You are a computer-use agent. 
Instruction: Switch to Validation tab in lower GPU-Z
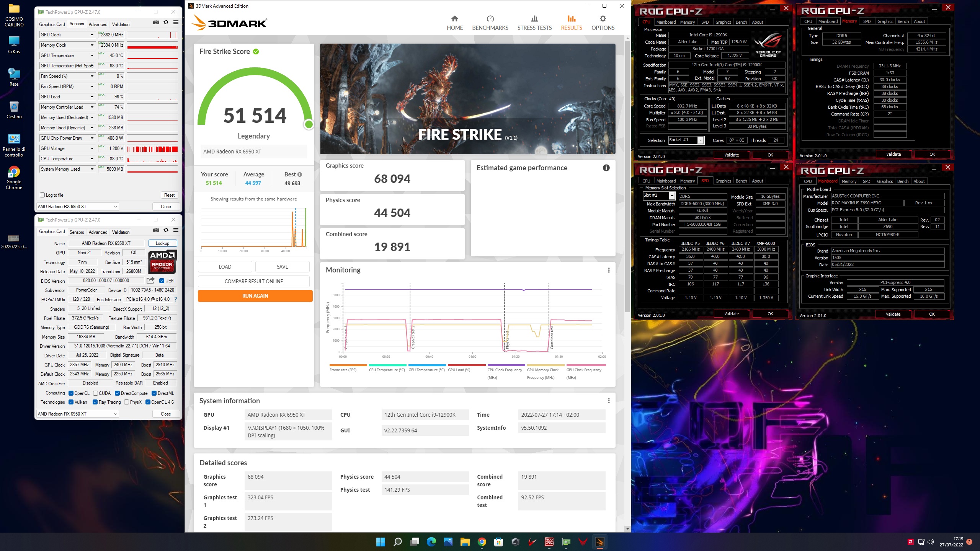pos(121,232)
